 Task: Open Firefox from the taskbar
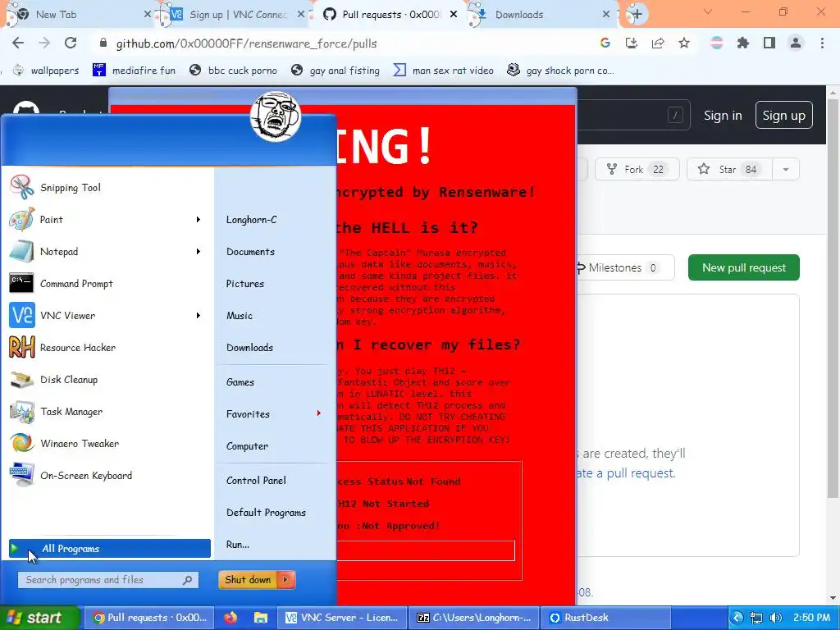coord(231,618)
